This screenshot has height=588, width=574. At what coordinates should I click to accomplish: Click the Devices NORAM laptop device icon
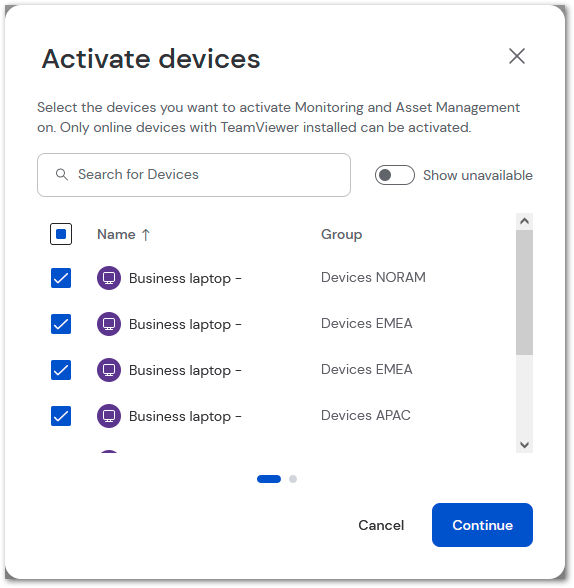point(109,278)
